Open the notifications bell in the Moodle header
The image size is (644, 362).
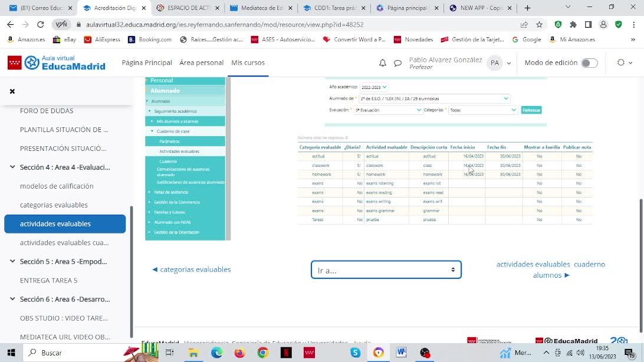[382, 63]
